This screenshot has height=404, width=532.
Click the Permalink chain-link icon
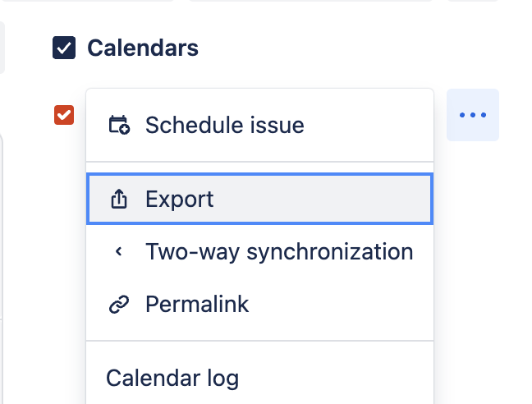coord(119,305)
